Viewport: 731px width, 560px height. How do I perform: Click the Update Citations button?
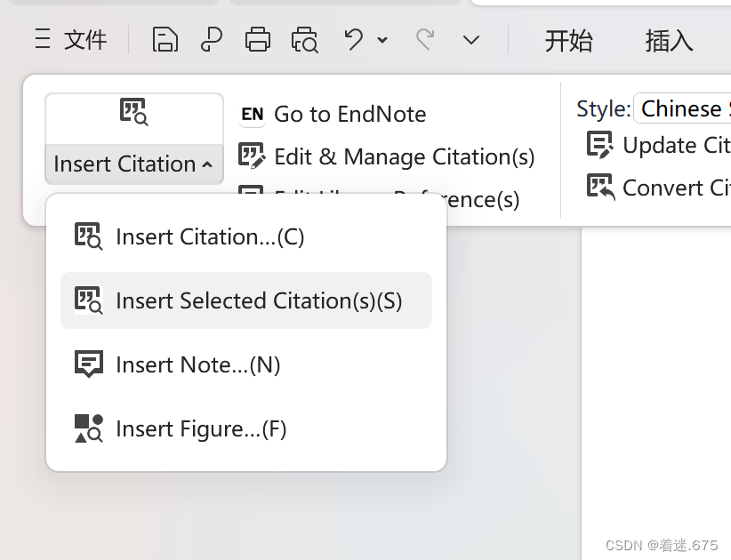[658, 145]
